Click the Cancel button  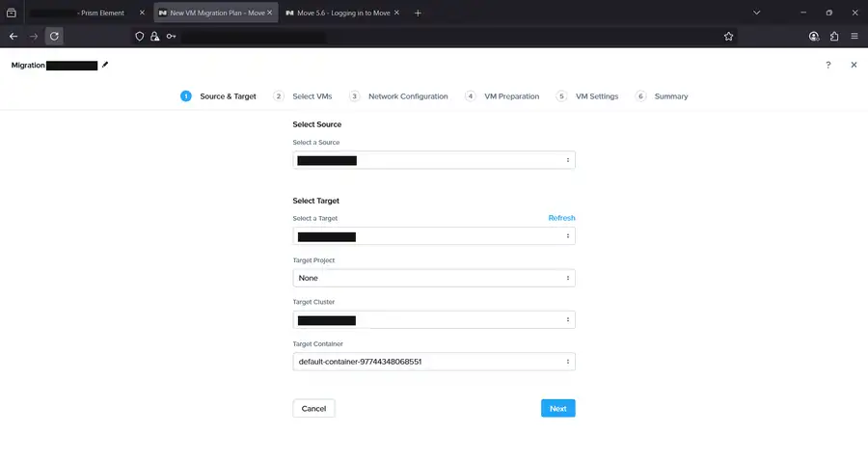click(x=313, y=408)
